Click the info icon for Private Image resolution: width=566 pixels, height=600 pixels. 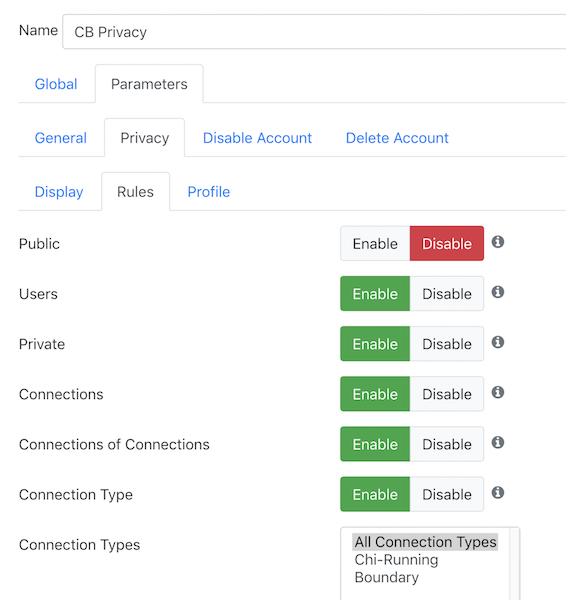[x=497, y=342]
